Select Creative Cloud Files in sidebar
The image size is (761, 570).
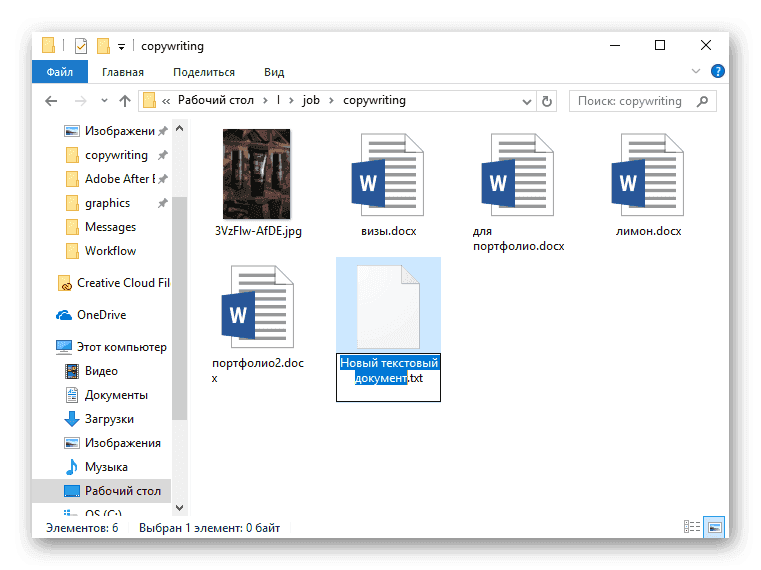pyautogui.click(x=114, y=283)
